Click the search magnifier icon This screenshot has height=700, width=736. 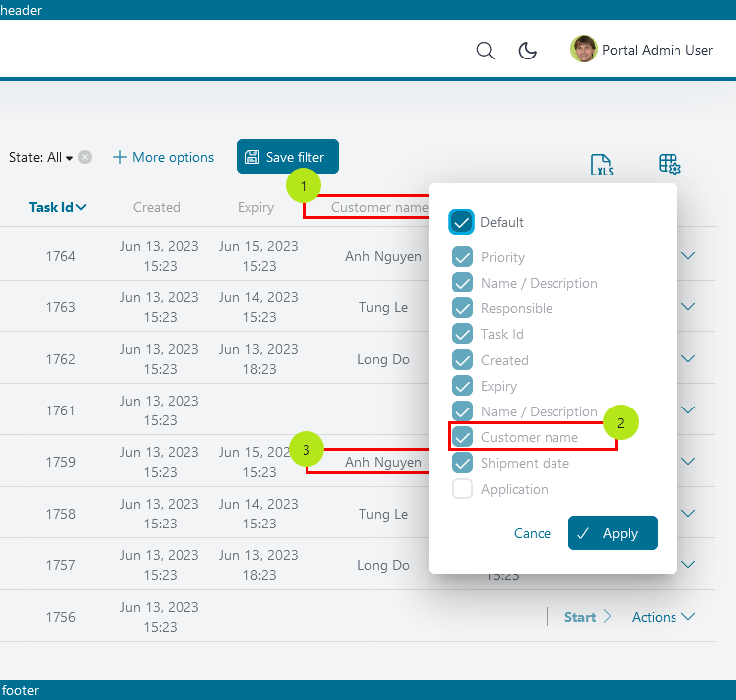(x=485, y=51)
